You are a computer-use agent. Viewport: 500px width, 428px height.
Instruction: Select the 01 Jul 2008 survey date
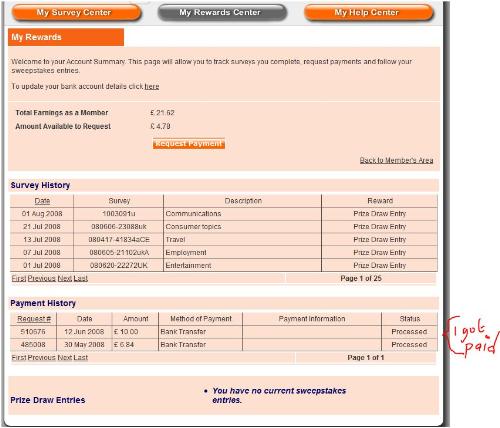coord(42,266)
